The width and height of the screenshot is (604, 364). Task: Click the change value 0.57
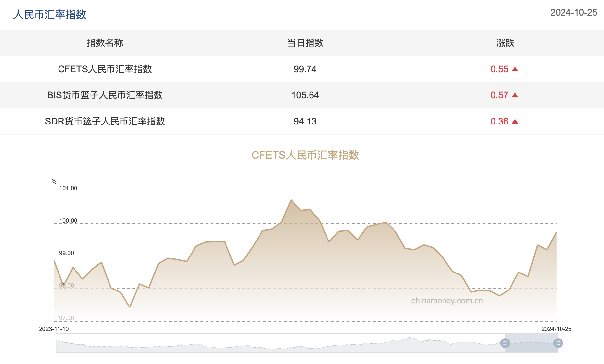[x=499, y=95]
